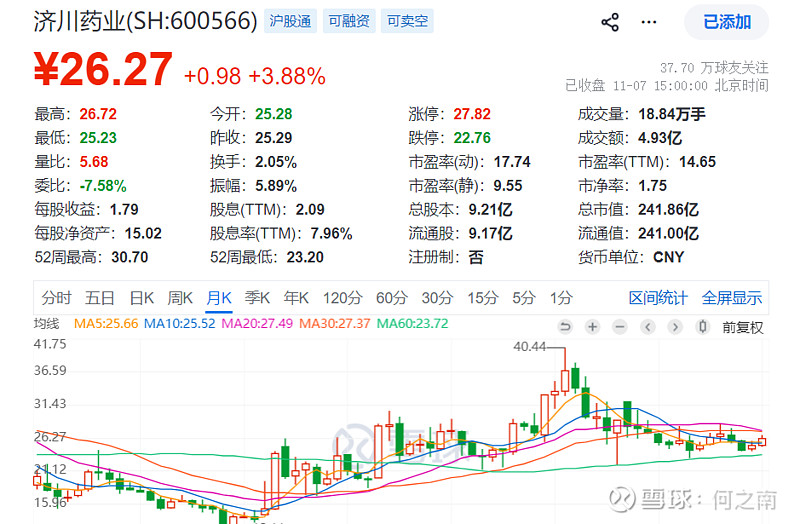Image resolution: width=800 pixels, height=524 pixels.
Task: Switch to 5分 interval
Action: (524, 297)
